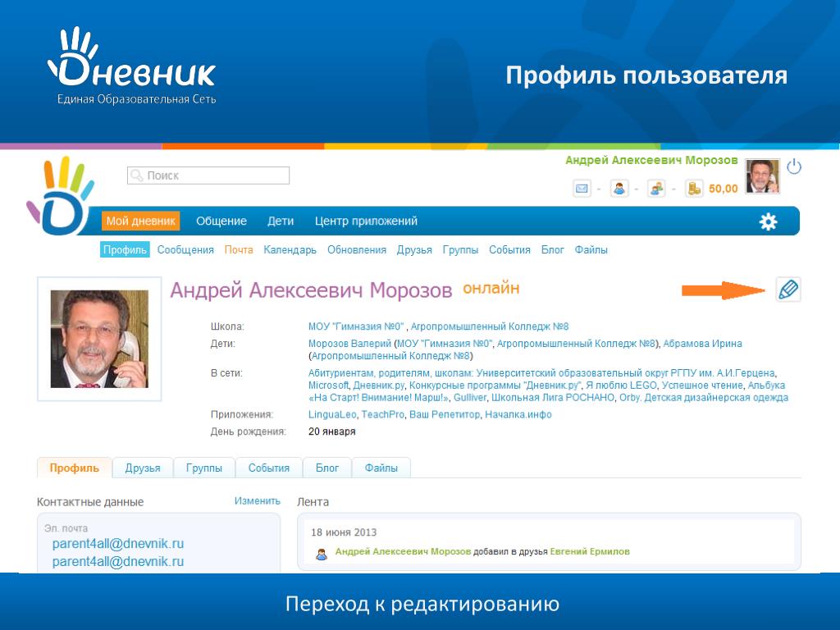Open Агропромышленный Колледж №8 in the Школа row
The image size is (840, 630).
490,326
